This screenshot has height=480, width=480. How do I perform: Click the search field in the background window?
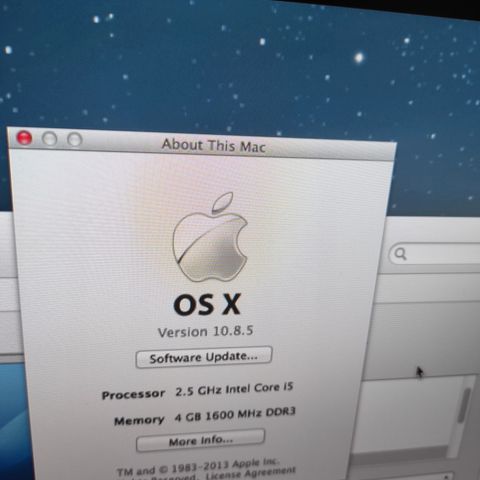pyautogui.click(x=434, y=254)
